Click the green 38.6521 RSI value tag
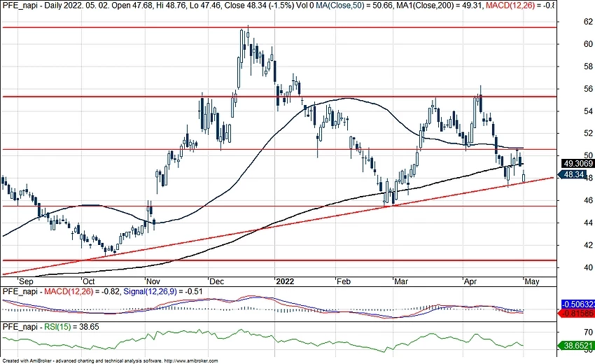Screen dimensions: 595x364 pos(576,346)
